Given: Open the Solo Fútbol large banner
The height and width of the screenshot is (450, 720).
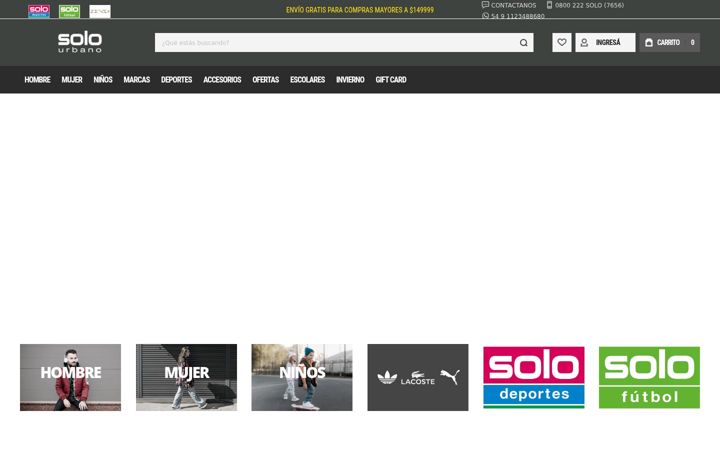Looking at the screenshot, I should pyautogui.click(x=649, y=377).
